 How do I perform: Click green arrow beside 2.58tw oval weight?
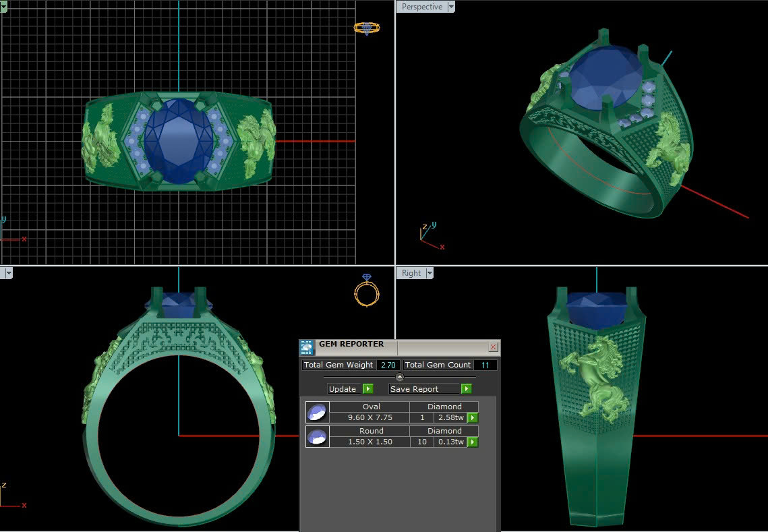(x=473, y=418)
